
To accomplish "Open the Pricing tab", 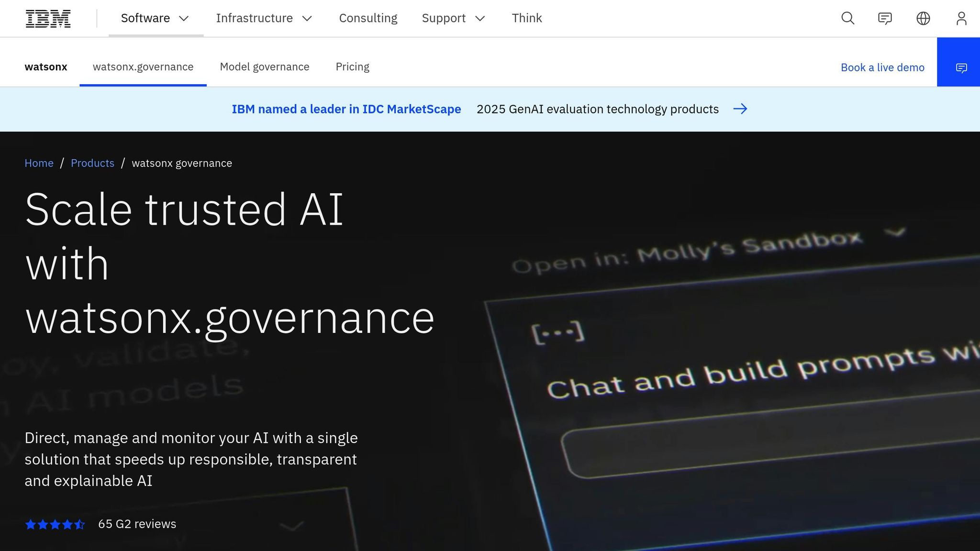I will point(352,67).
